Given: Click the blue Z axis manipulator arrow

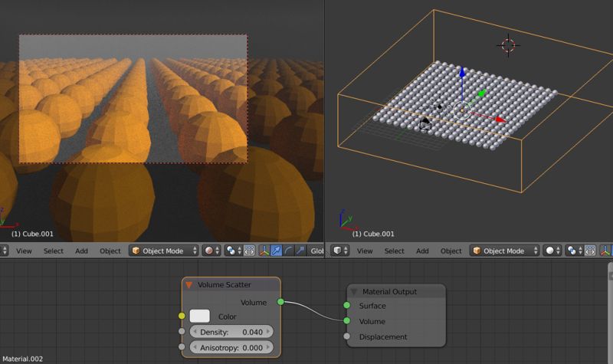Looking at the screenshot, I should (462, 73).
